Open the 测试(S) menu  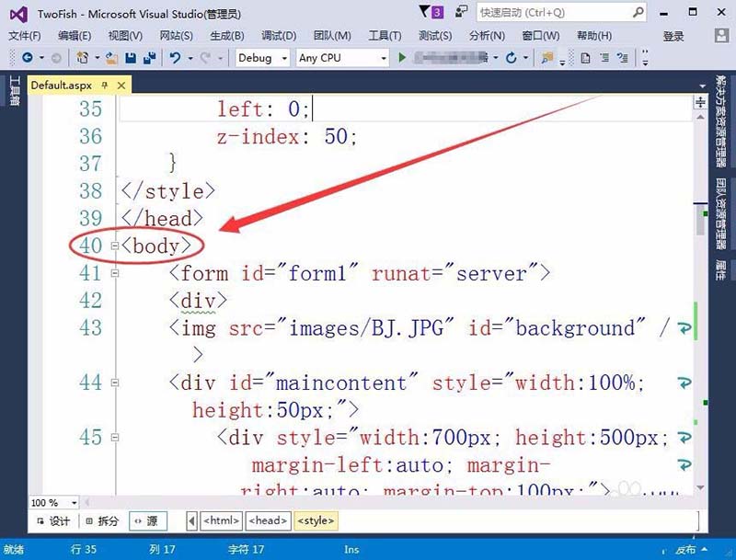[435, 36]
